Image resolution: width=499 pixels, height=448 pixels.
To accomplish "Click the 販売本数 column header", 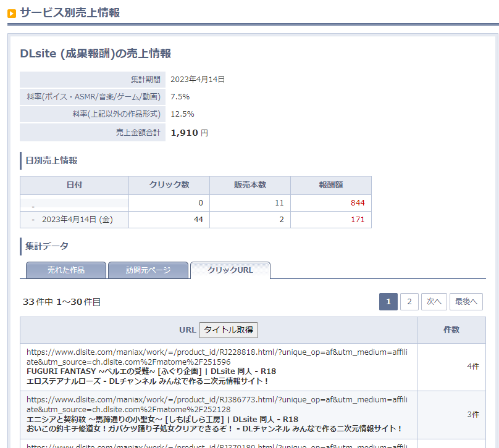I will (x=250, y=185).
